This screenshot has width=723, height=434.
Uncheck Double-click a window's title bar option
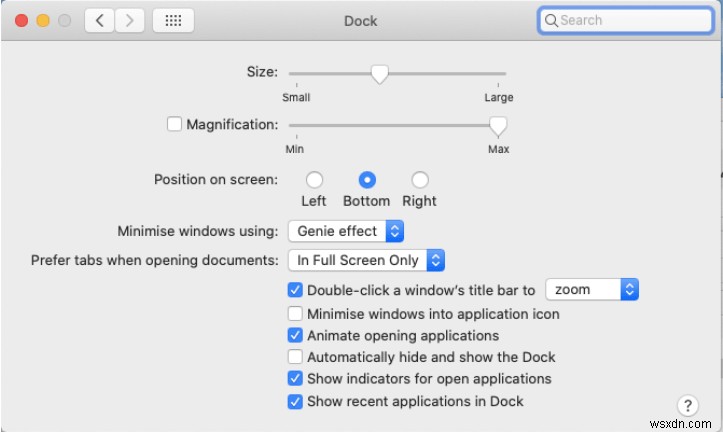295,290
